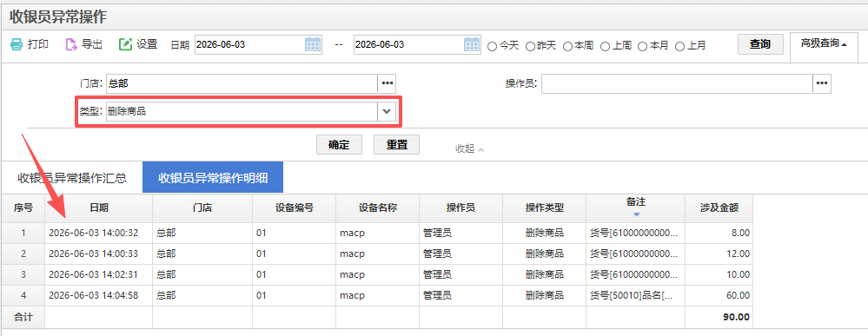Click the Print (打印) printer icon
The image size is (868, 336).
coord(17,45)
